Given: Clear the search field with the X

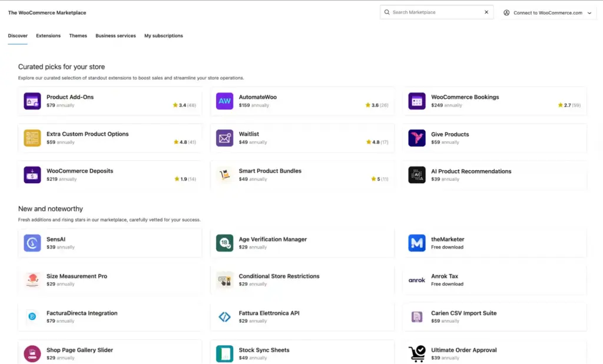Looking at the screenshot, I should point(485,12).
